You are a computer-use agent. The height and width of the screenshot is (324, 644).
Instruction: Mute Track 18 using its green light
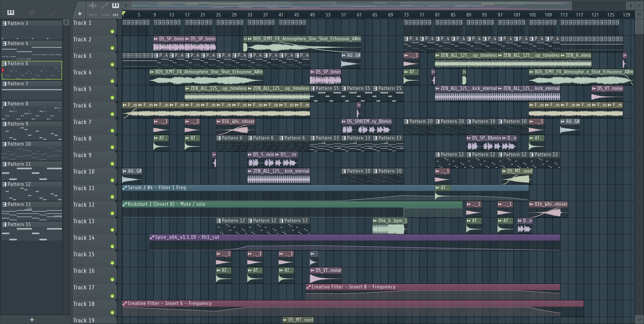tap(112, 312)
